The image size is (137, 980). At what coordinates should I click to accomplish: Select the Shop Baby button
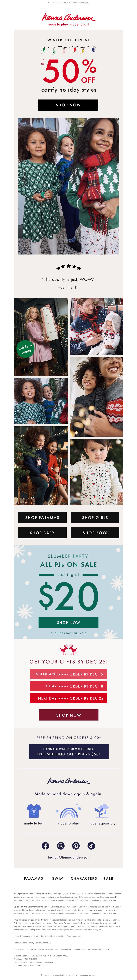[x=42, y=533]
